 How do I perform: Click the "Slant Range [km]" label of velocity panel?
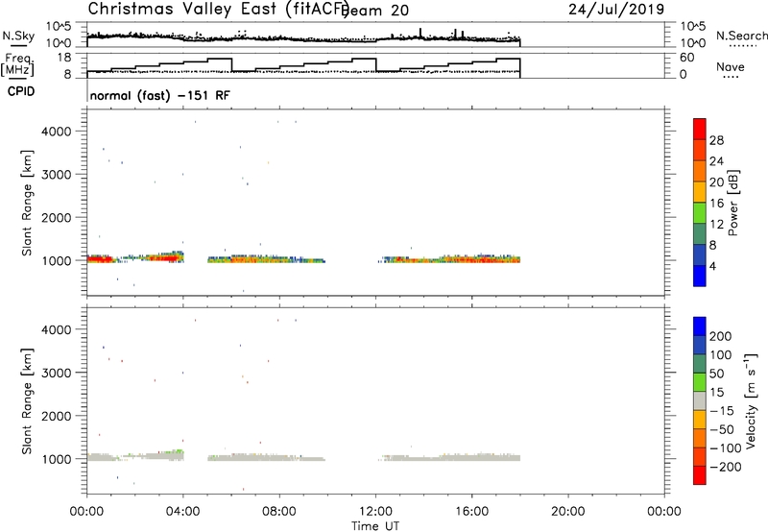(27, 401)
